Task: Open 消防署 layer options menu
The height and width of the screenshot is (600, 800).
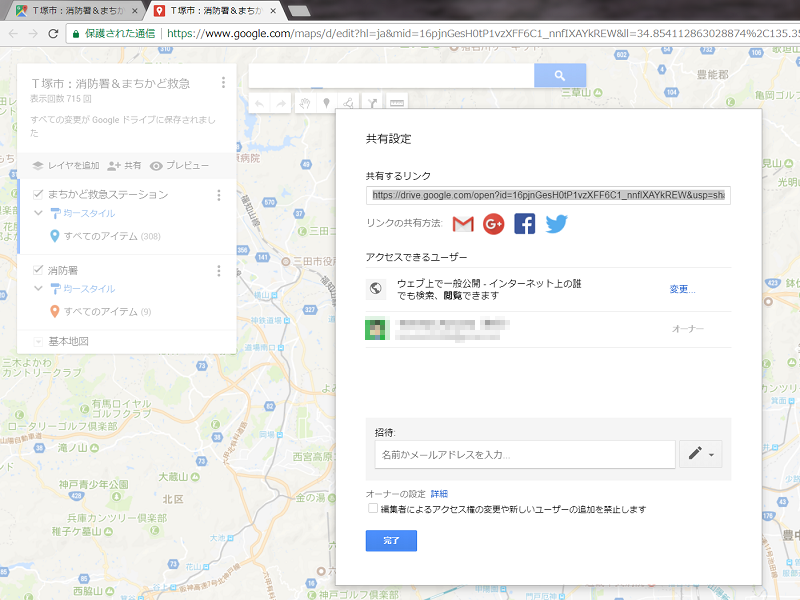Action: click(x=219, y=271)
